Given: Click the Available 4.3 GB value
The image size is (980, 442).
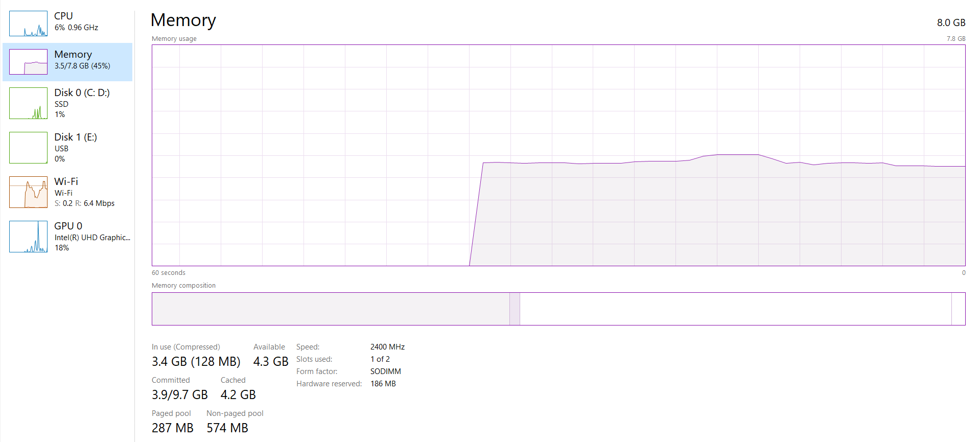Looking at the screenshot, I should [271, 362].
